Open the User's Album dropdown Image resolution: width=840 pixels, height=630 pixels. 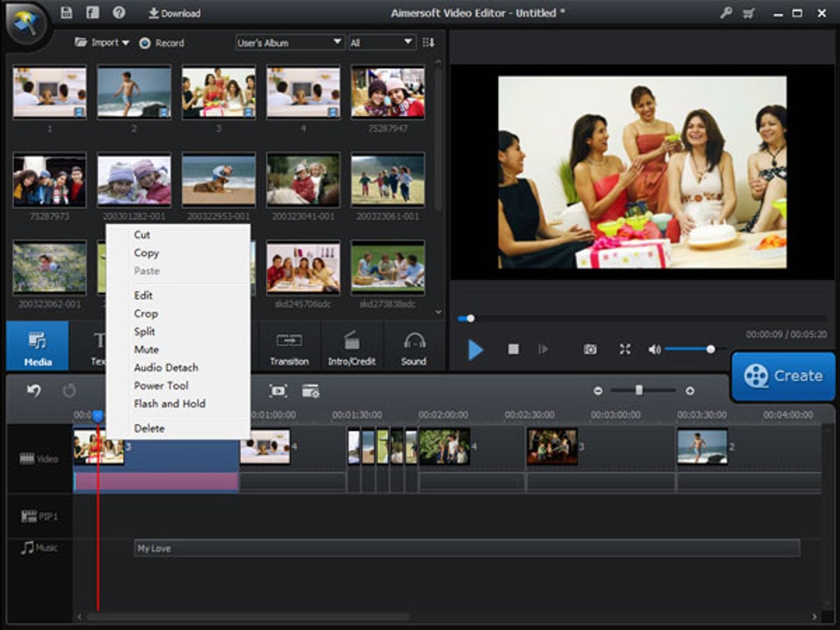(x=289, y=42)
